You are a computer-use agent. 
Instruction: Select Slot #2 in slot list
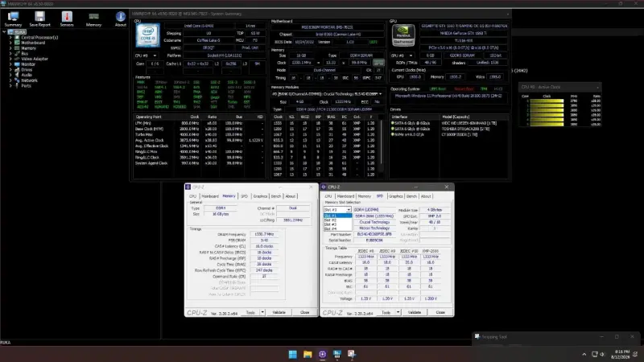pos(337,220)
